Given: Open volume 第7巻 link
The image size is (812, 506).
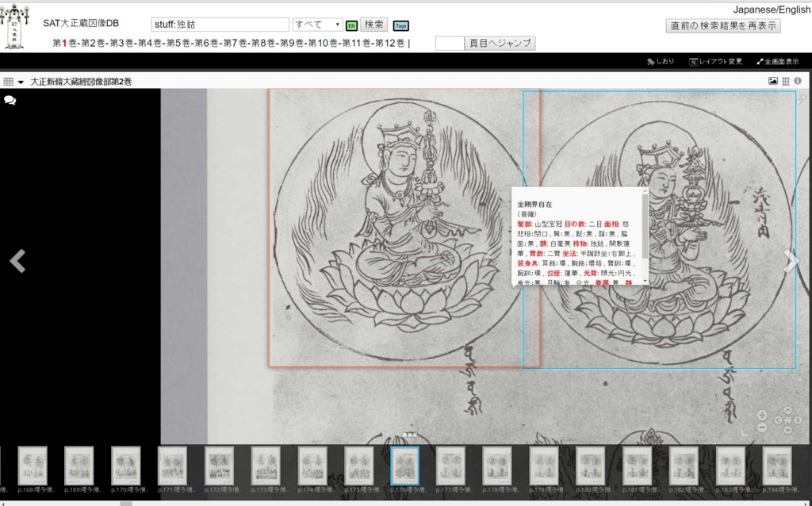Looking at the screenshot, I should pyautogui.click(x=235, y=43).
